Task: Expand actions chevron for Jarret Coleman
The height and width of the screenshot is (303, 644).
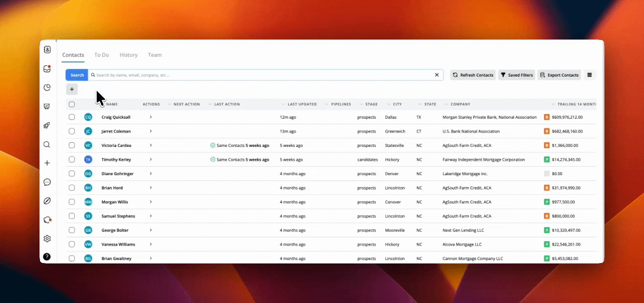Action: click(x=151, y=131)
